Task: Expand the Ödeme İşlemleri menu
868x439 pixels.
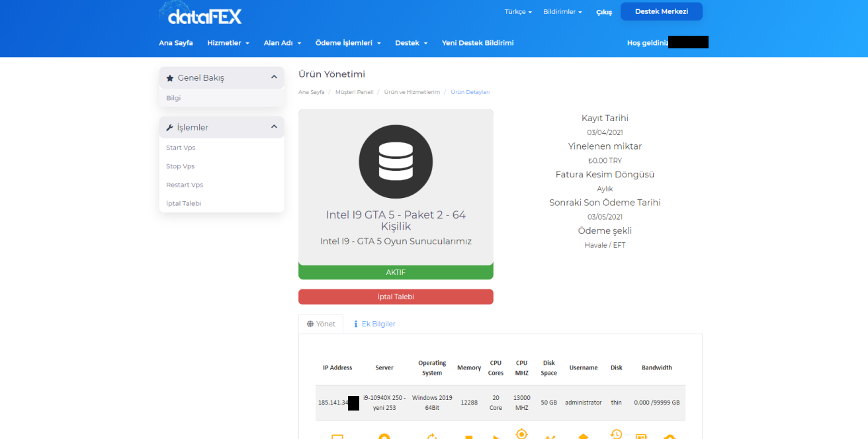Action: point(348,43)
